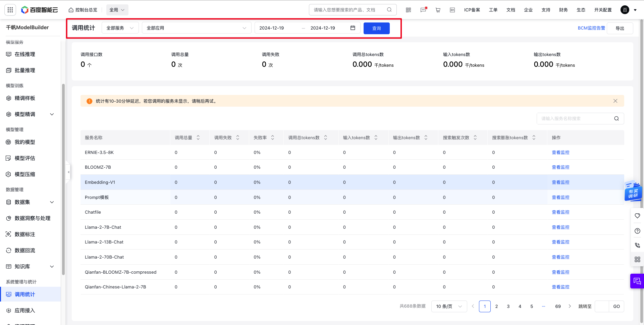Click the search magnifier in top search bar
Image resolution: width=644 pixels, height=325 pixels.
pyautogui.click(x=389, y=10)
